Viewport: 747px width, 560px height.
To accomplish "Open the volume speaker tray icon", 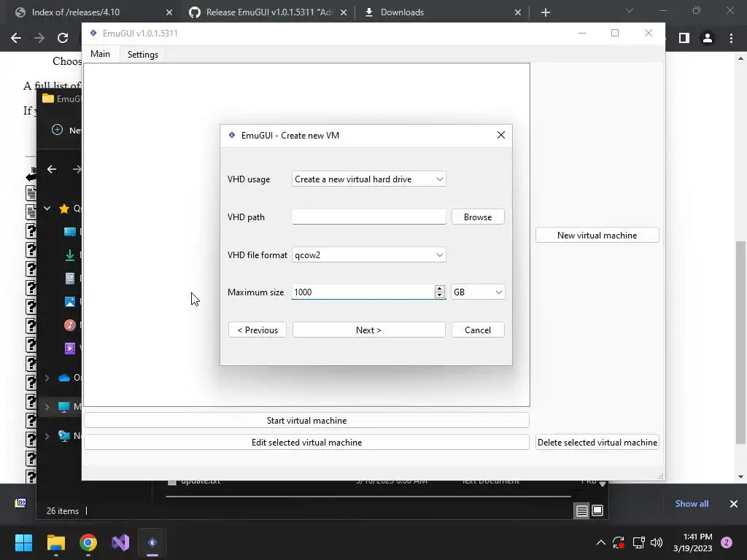I will (x=657, y=542).
